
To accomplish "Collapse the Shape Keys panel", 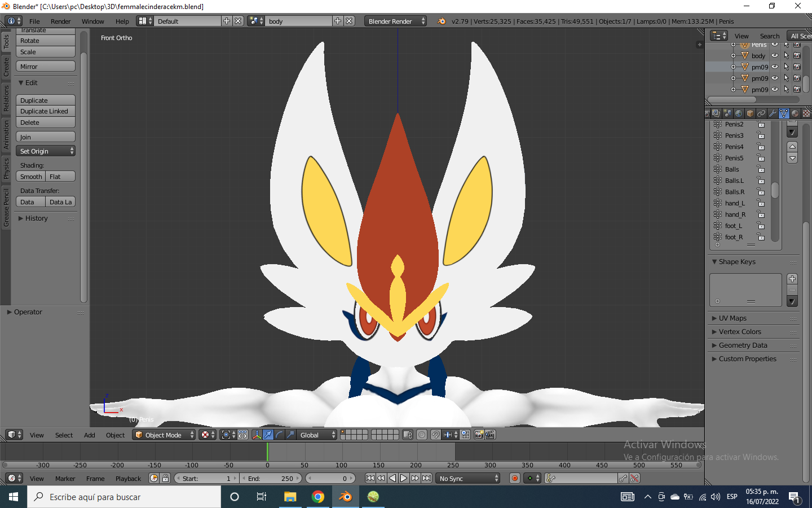I will [x=736, y=262].
